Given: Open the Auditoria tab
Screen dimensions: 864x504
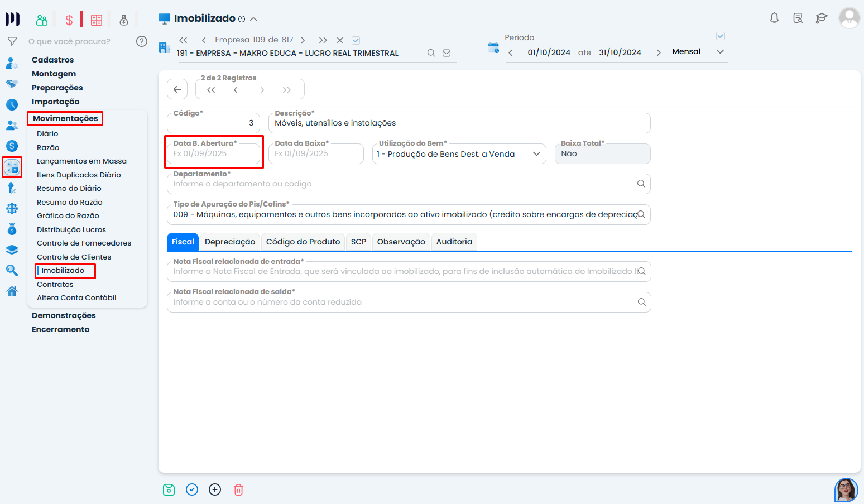Looking at the screenshot, I should (x=454, y=242).
